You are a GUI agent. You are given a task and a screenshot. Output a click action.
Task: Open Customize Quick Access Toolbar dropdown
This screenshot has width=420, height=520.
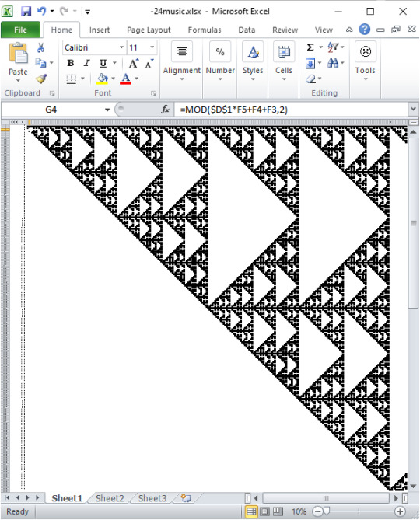[x=87, y=12]
